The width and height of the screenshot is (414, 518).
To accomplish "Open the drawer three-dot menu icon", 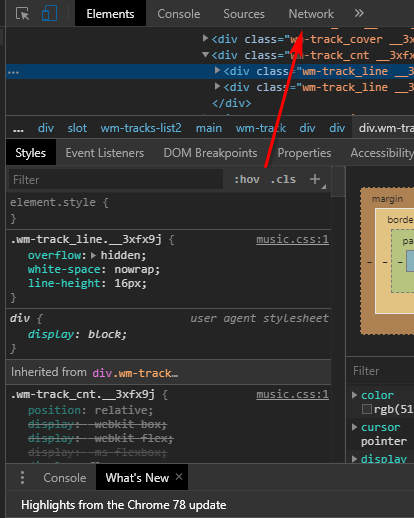I will pyautogui.click(x=22, y=477).
